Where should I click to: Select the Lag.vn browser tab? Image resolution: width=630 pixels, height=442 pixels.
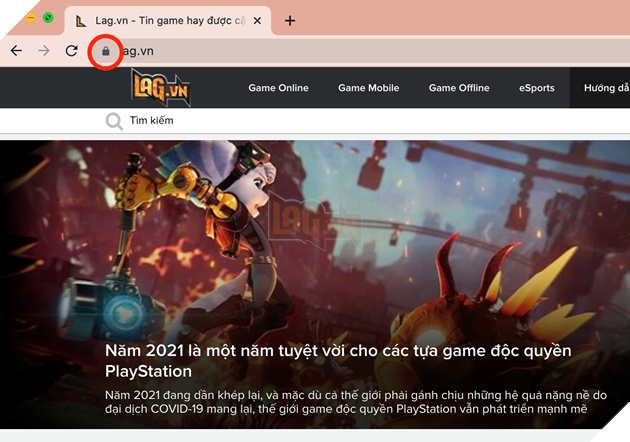tap(168, 20)
